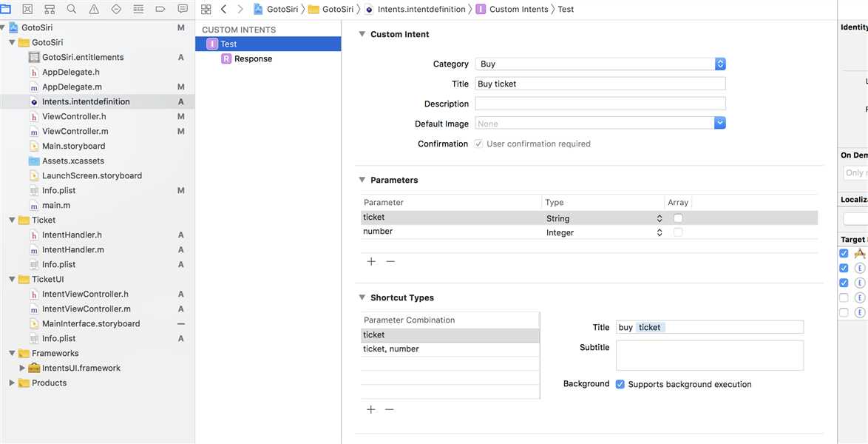Toggle third target membership checkbox
Screen dimensions: 868x444
[844, 283]
